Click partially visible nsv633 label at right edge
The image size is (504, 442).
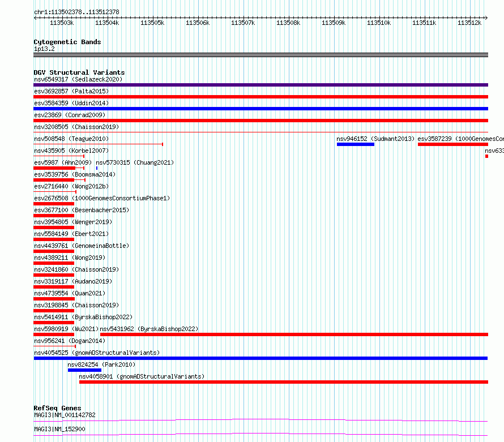(494, 151)
